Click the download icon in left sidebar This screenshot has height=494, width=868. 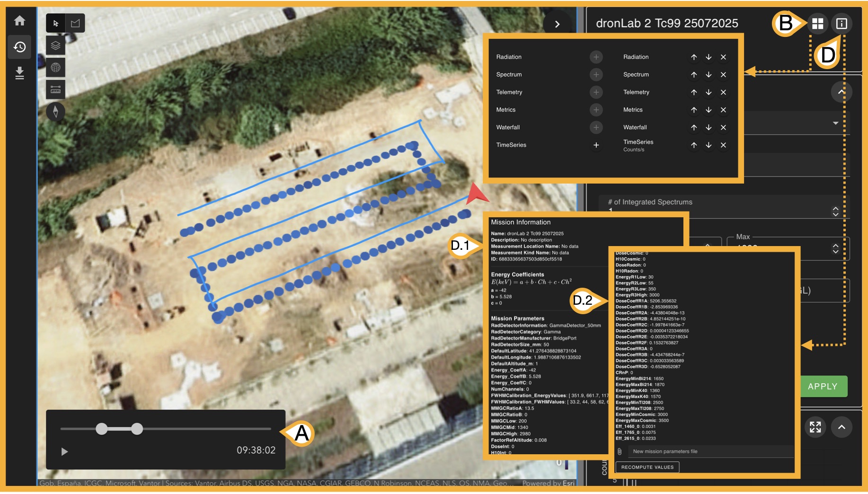(19, 73)
